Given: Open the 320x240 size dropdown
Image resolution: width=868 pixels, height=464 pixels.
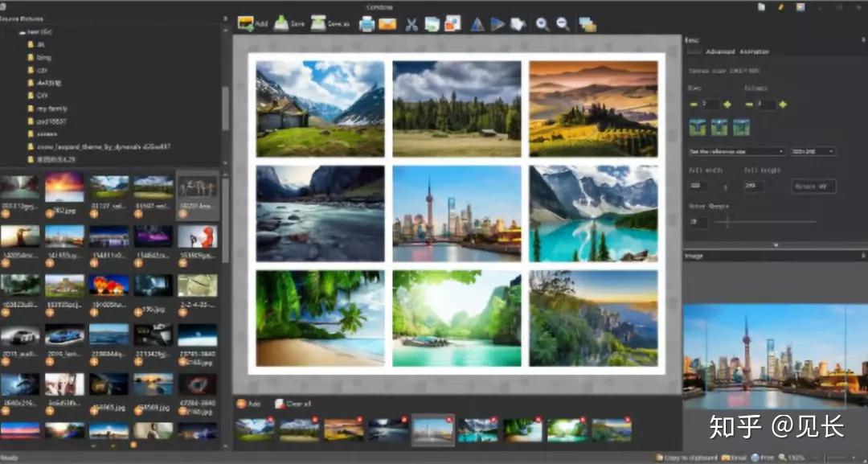Looking at the screenshot, I should tap(813, 151).
